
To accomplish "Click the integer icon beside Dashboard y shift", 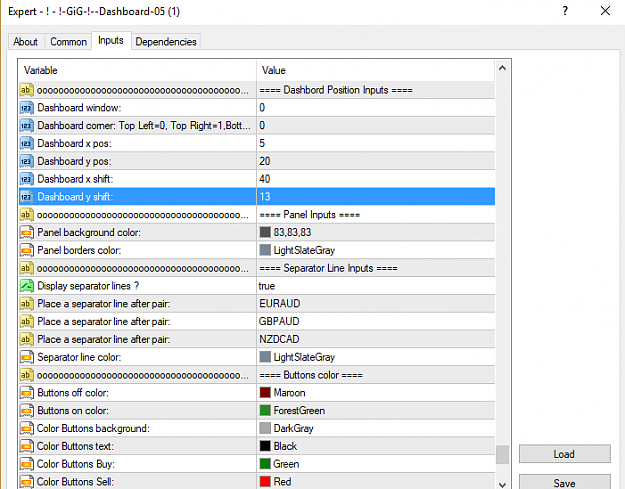I will point(26,197).
